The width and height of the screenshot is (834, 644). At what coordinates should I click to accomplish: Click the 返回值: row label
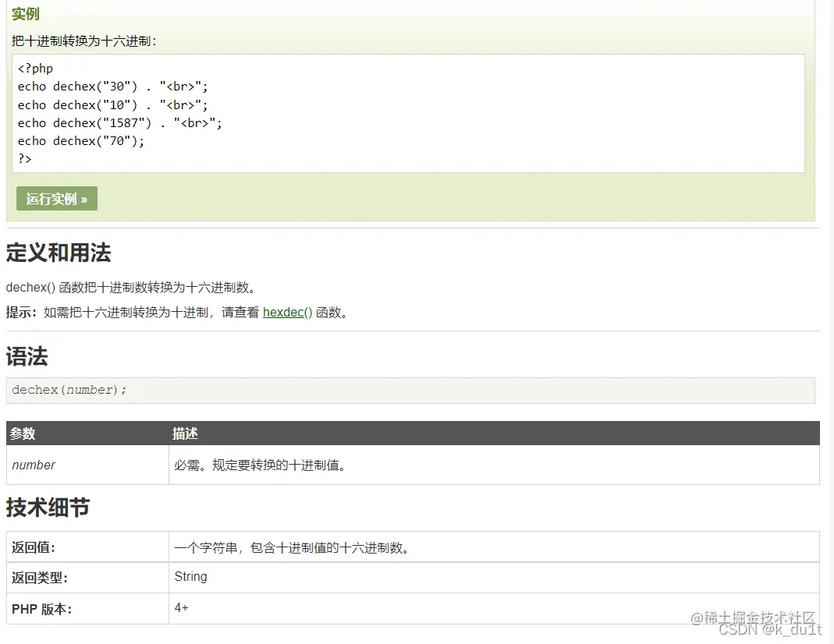[x=34, y=547]
